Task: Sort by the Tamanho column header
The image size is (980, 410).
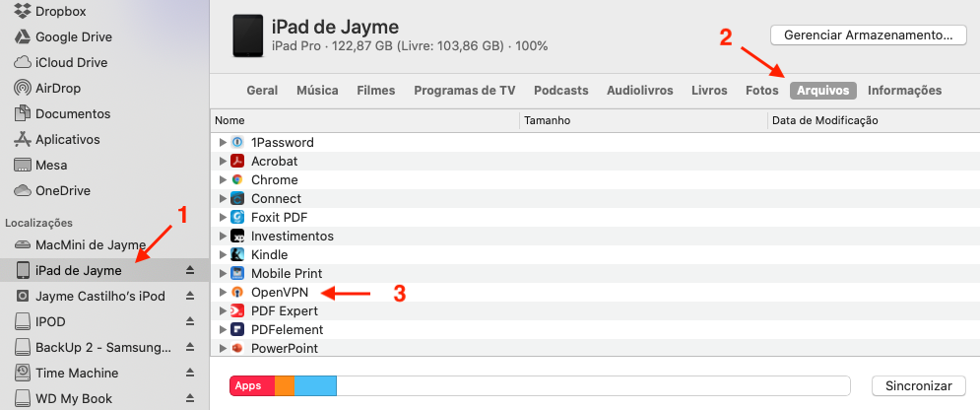Action: [x=547, y=120]
